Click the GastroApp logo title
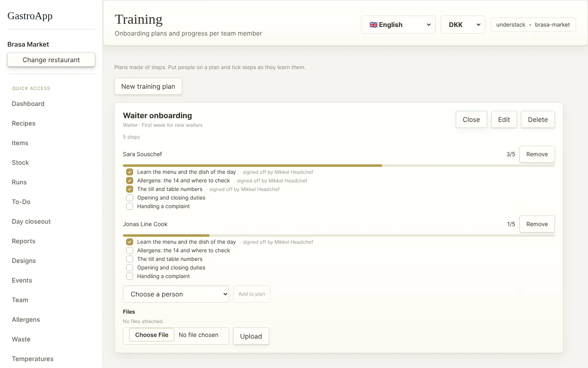Screen dimensions: 588x368 (x=30, y=16)
